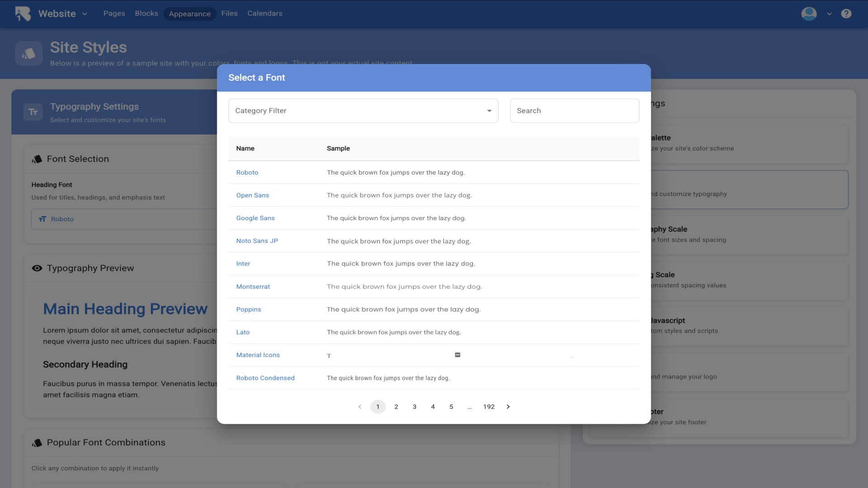Open the Pages menu item
Screen dimensions: 868x488
pyautogui.click(x=114, y=14)
